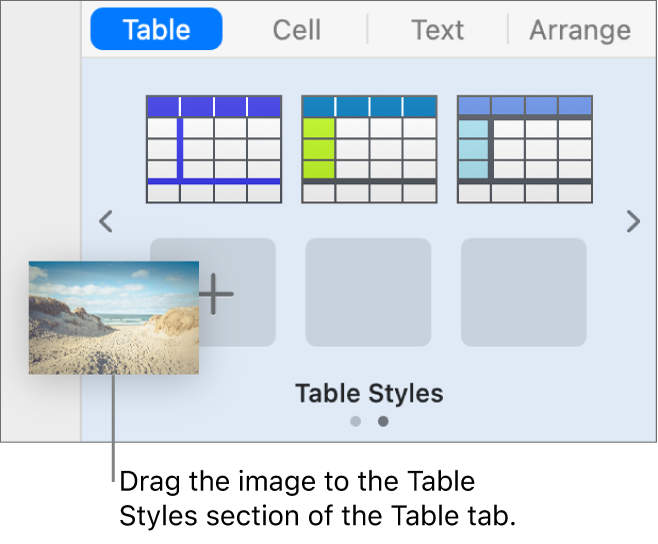
Task: Show next table styles with right arrow
Action: [632, 221]
